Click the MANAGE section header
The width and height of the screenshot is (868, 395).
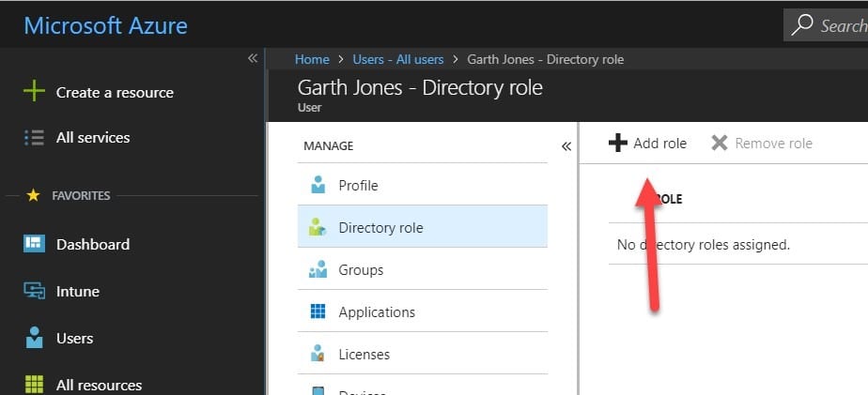point(328,146)
